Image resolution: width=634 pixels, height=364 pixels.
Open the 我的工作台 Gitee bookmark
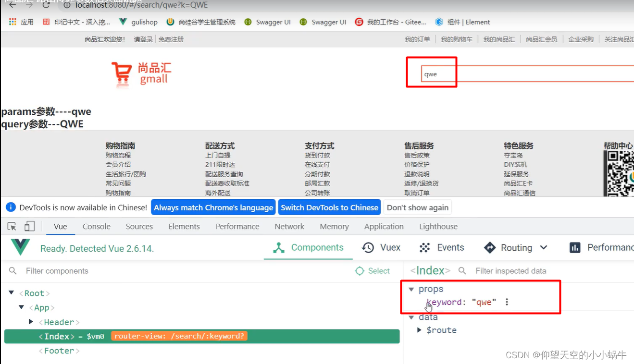click(x=390, y=22)
